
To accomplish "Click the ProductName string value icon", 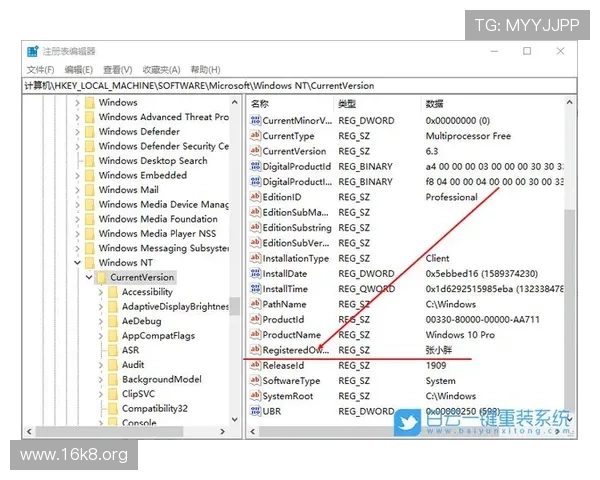I will click(x=255, y=335).
